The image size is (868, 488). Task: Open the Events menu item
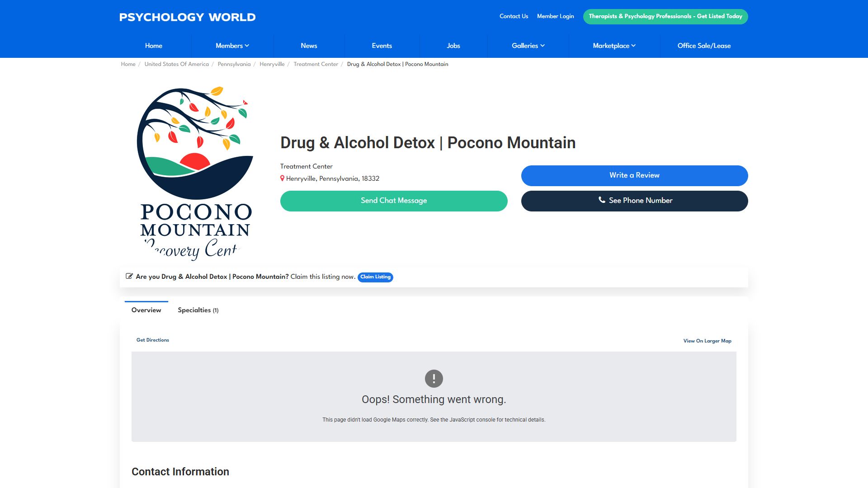382,46
